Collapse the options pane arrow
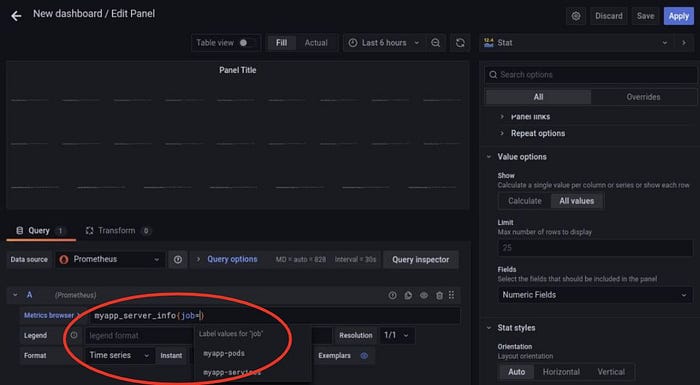Screen dimensions: 700x385 coord(684,43)
